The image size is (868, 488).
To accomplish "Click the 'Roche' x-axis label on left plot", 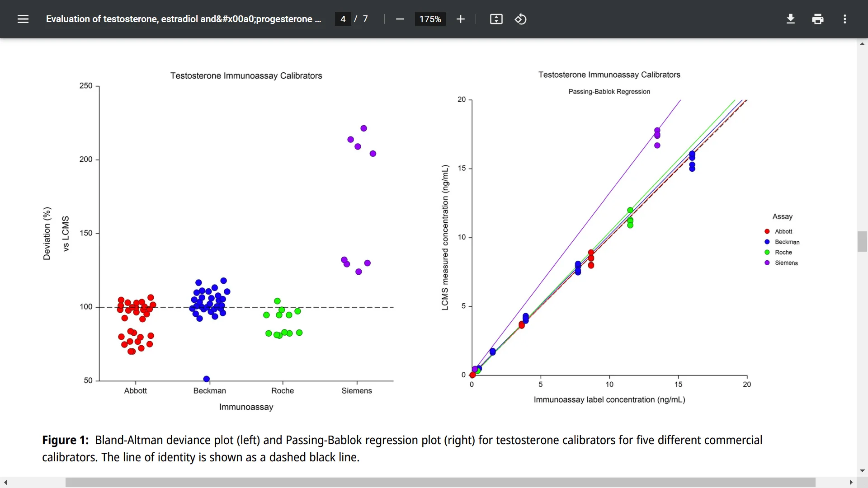I will pos(283,391).
